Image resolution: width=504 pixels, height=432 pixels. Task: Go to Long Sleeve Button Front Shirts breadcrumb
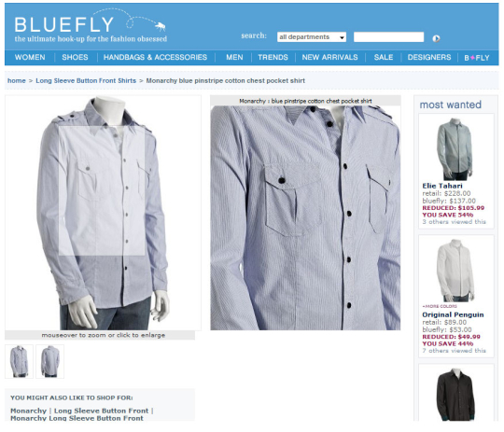pyautogui.click(x=86, y=80)
